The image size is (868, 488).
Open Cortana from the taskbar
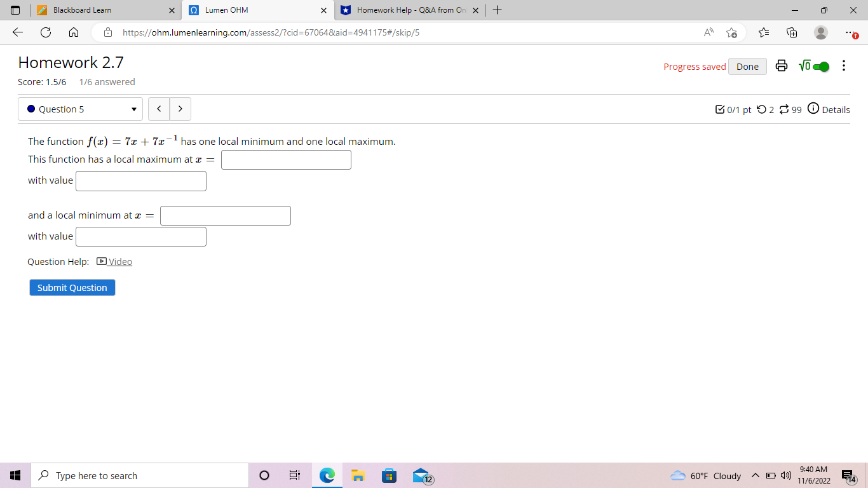coord(264,475)
